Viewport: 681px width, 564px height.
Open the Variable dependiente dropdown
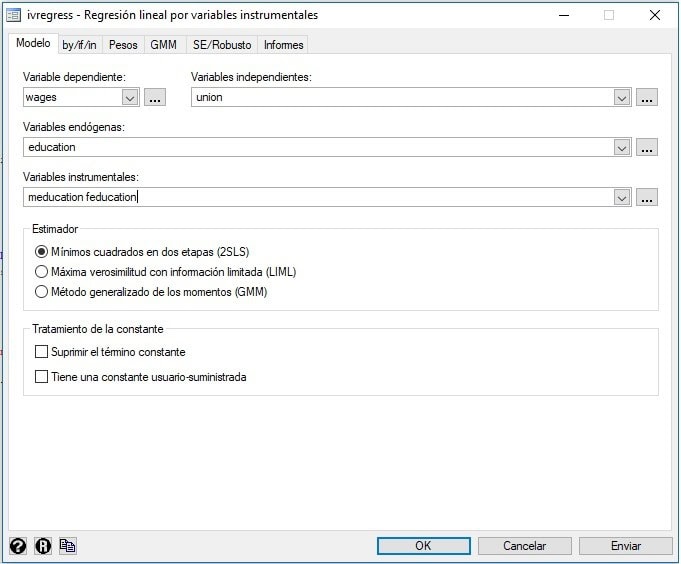click(x=129, y=97)
